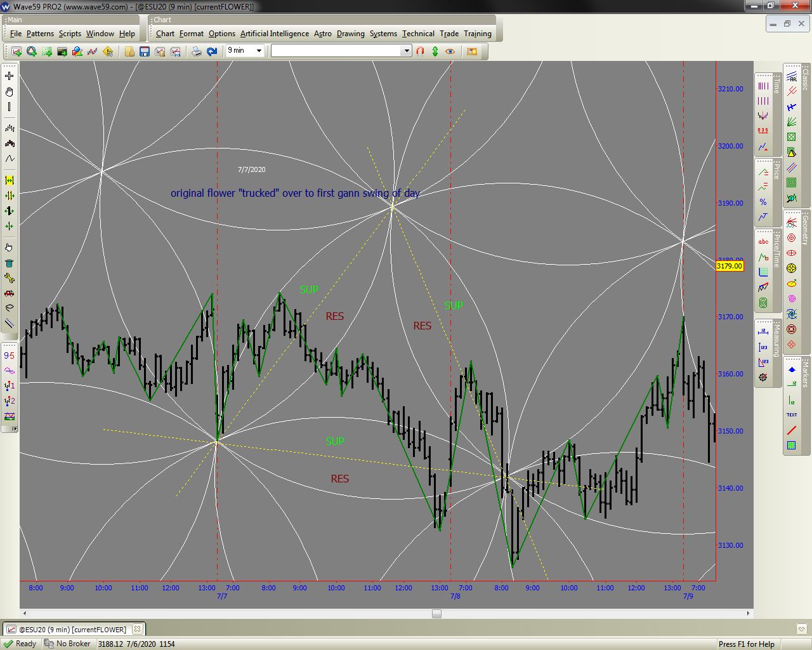Open the Technical menu

click(x=418, y=34)
